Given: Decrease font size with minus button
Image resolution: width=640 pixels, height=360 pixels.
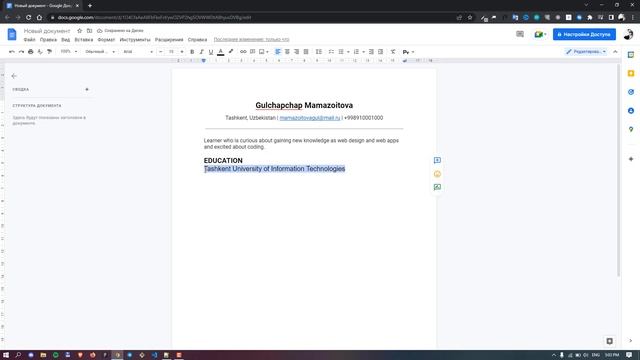Looking at the screenshot, I should [x=160, y=52].
